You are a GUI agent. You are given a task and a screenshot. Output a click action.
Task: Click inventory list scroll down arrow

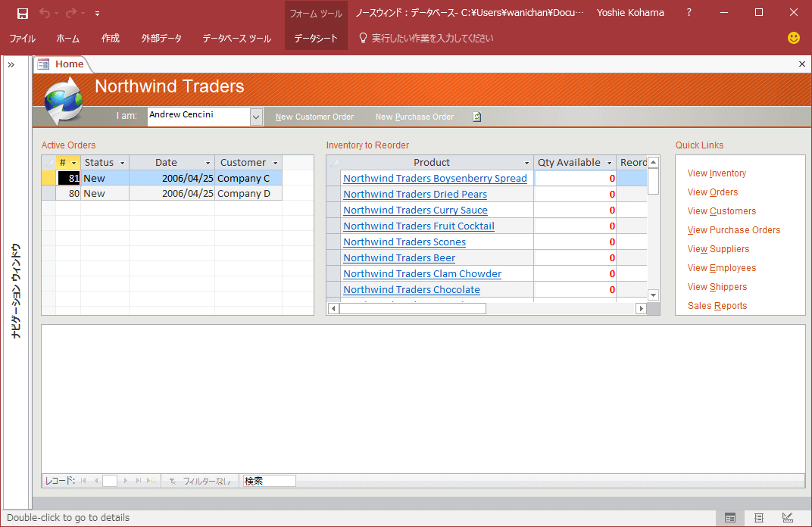coord(654,295)
